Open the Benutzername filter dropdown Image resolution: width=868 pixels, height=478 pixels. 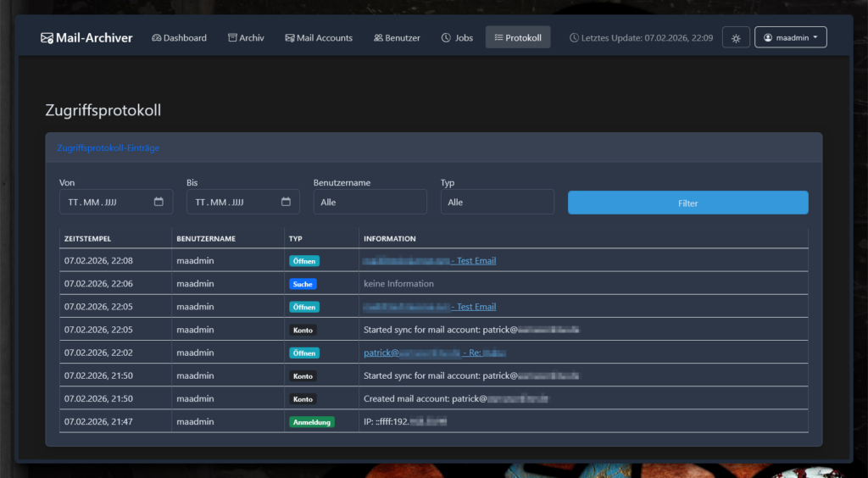point(370,203)
